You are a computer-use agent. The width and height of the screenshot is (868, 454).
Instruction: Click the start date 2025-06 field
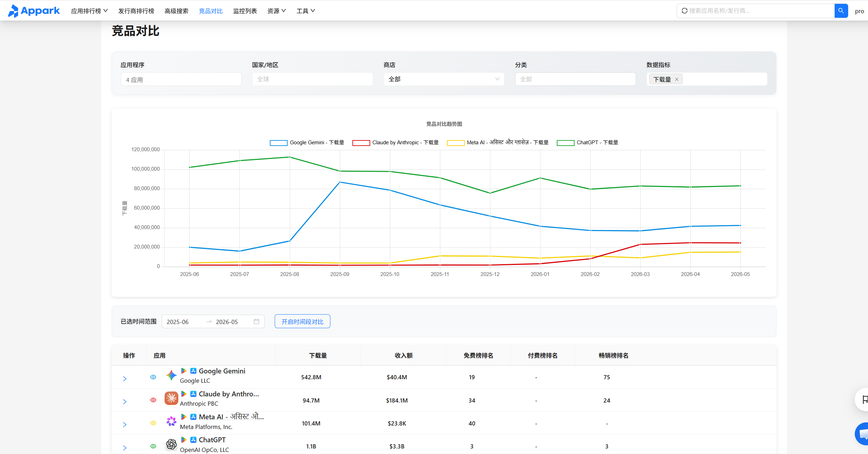[x=177, y=322]
